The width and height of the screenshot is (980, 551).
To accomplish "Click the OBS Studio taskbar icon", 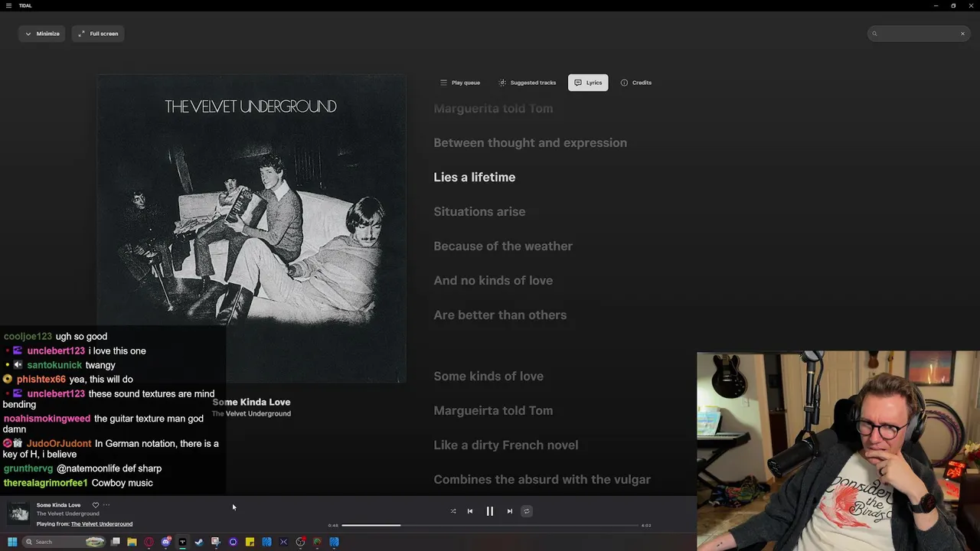I will [x=300, y=542].
